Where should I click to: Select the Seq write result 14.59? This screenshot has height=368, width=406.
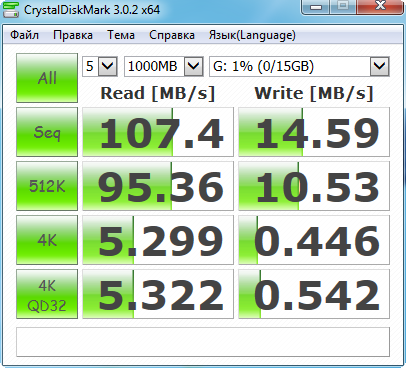click(x=314, y=132)
